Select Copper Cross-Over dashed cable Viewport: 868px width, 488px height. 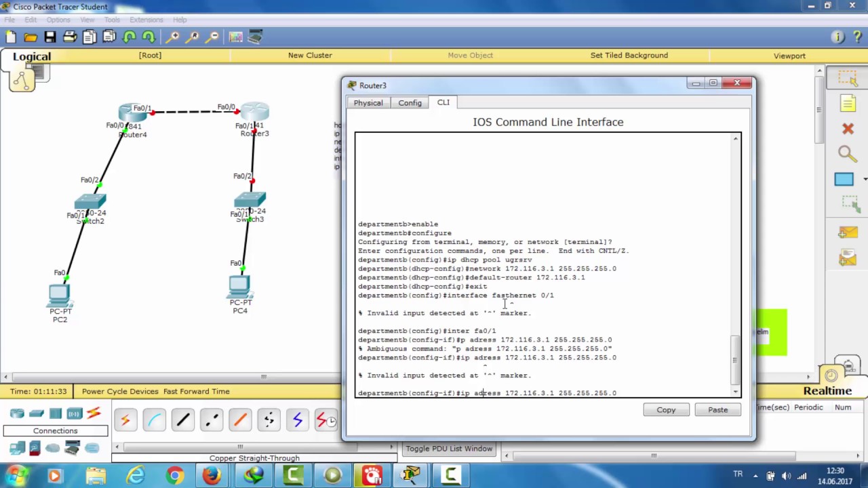click(x=211, y=421)
